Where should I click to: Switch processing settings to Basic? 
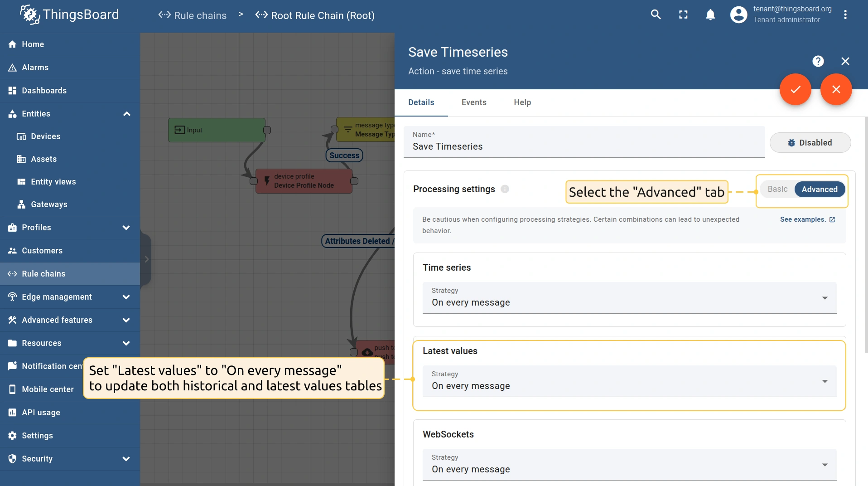777,189
